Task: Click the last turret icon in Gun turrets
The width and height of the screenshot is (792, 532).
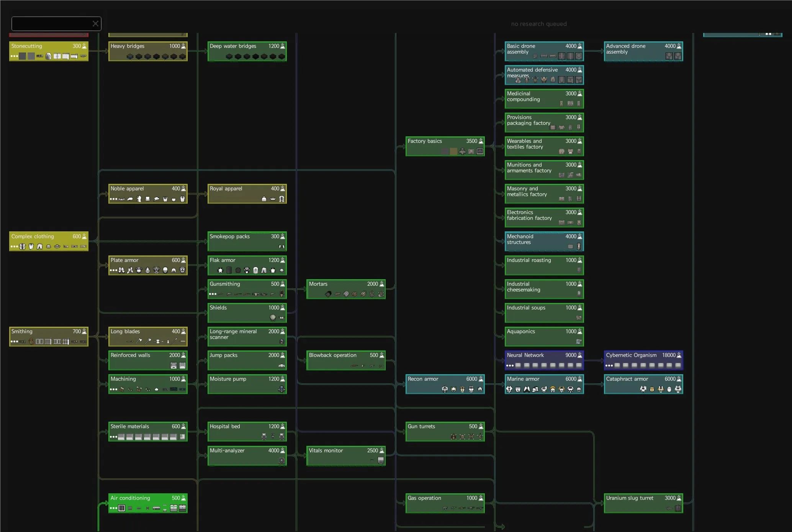Action: click(480, 437)
